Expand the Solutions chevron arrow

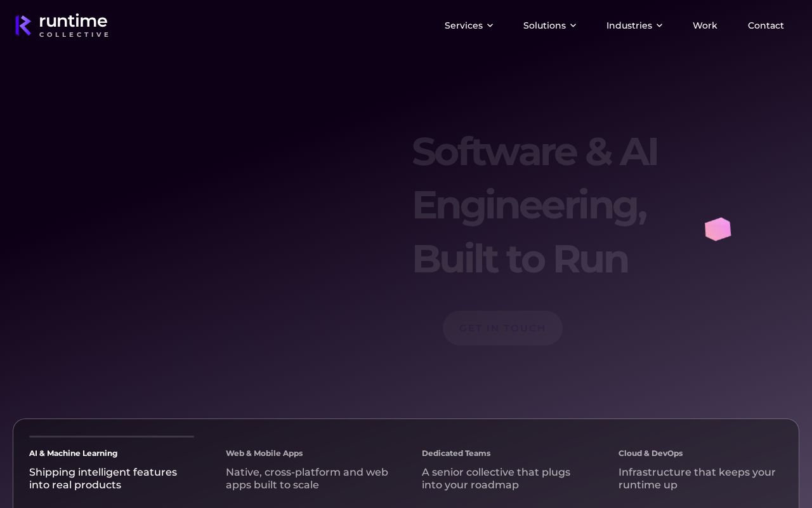tap(573, 25)
